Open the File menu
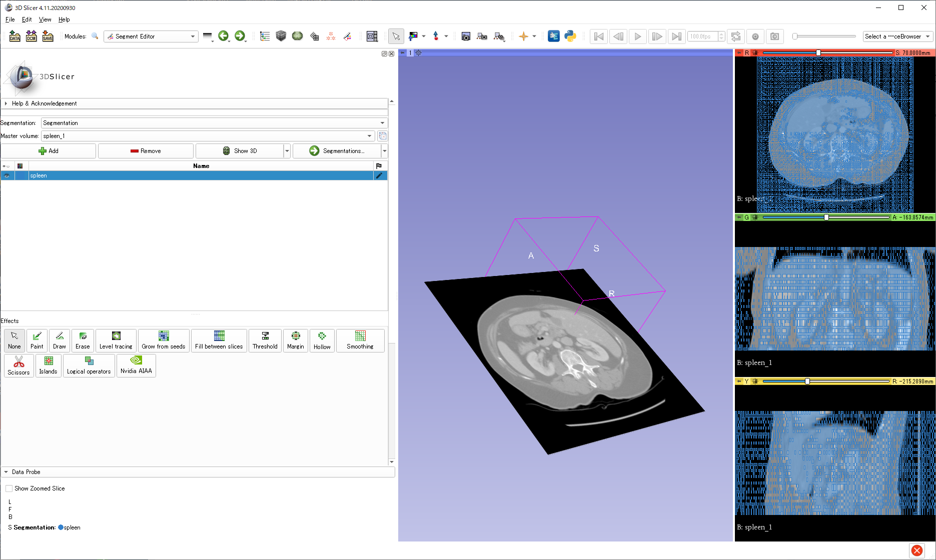This screenshot has width=936, height=560. (10, 19)
